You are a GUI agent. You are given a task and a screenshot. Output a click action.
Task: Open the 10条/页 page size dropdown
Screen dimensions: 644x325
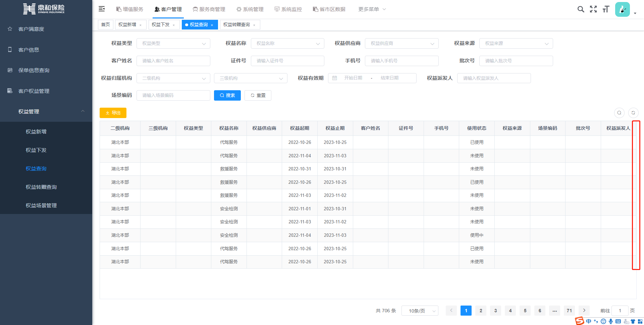point(420,311)
